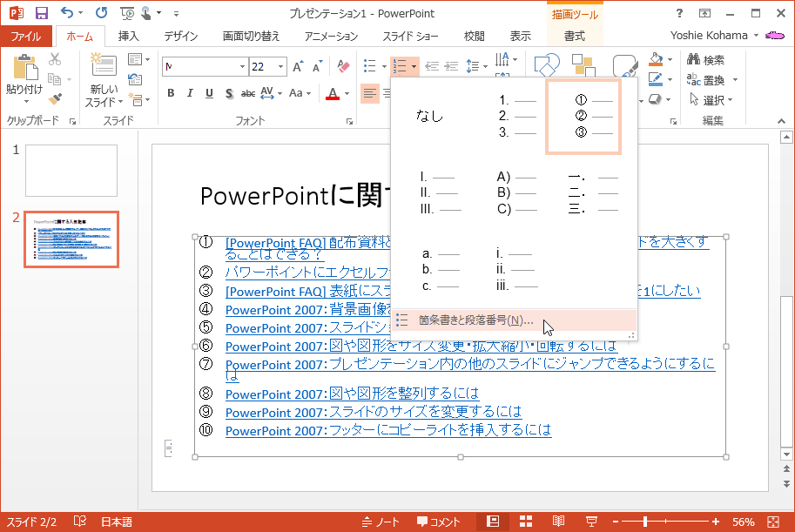Click the increase indent icon
795x532 pixels.
pyautogui.click(x=451, y=66)
